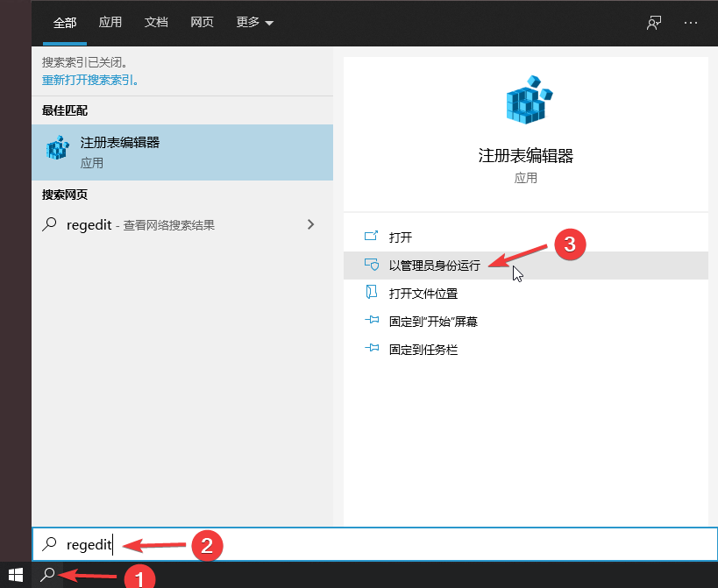Click the shield icon for run as administrator
The height and width of the screenshot is (588, 718).
pos(372,265)
